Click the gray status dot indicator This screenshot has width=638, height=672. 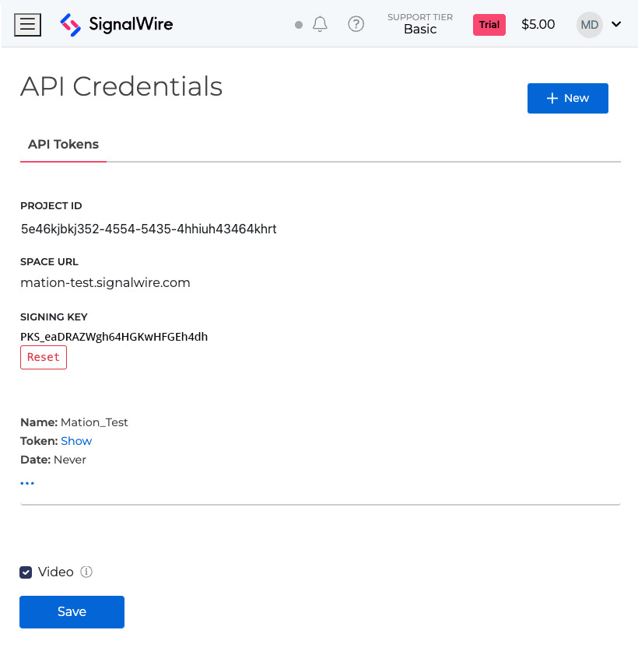tap(299, 25)
